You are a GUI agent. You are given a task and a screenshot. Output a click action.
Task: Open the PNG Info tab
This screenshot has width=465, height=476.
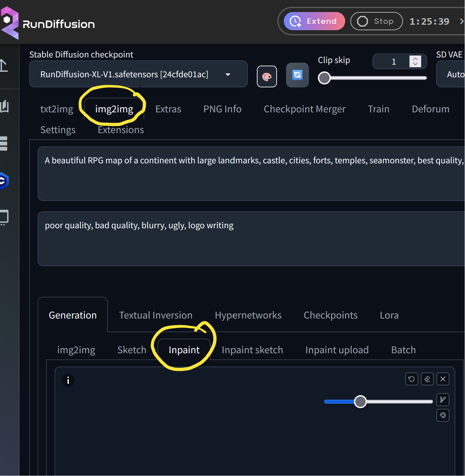pos(222,109)
